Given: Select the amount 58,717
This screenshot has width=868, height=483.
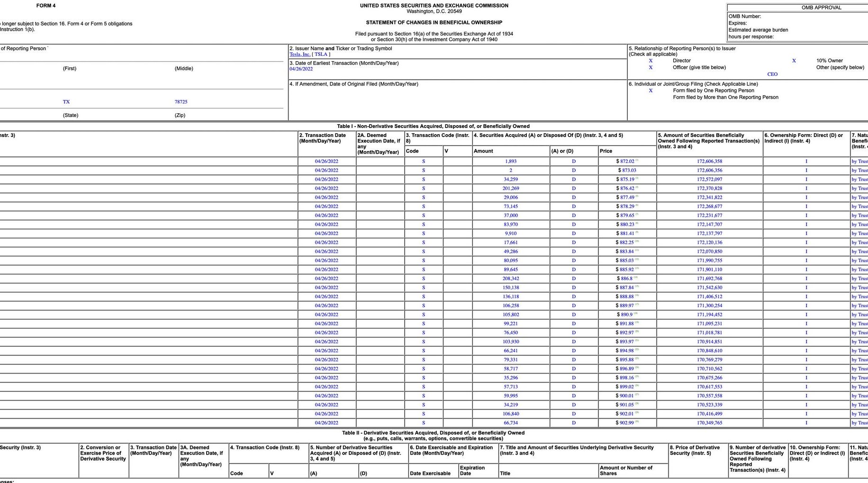Looking at the screenshot, I should [x=511, y=369].
